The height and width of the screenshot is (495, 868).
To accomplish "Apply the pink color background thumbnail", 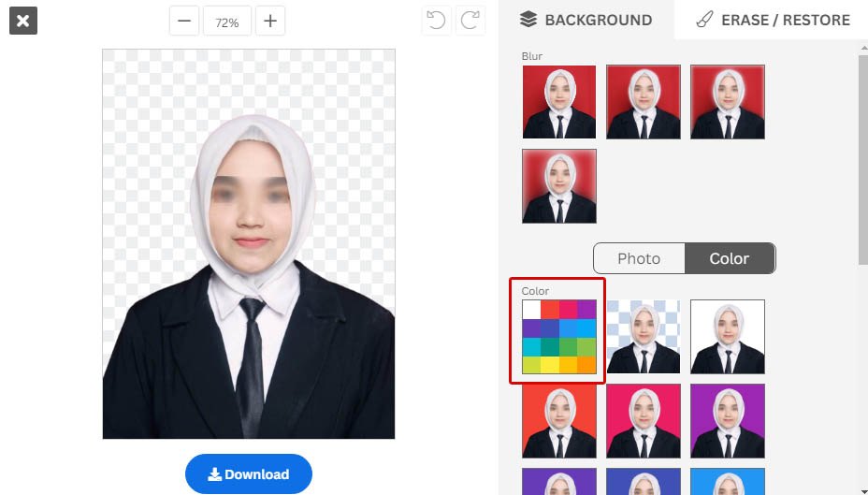I will click(x=644, y=421).
